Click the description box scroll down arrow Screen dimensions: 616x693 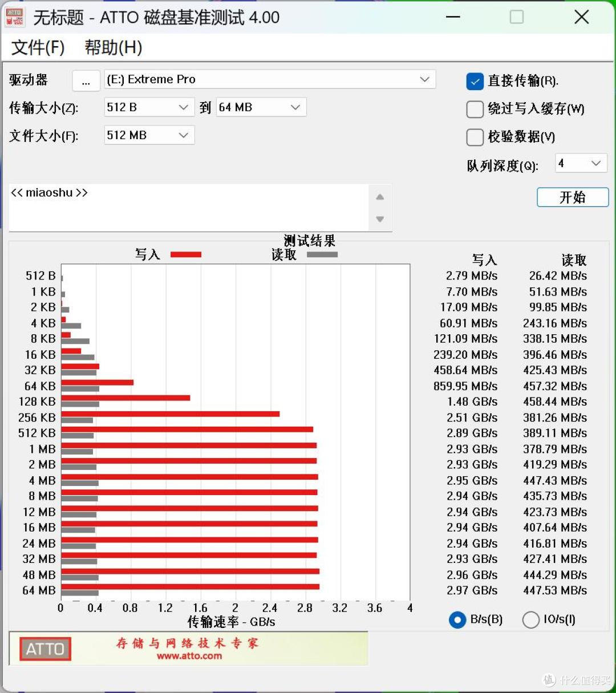380,219
